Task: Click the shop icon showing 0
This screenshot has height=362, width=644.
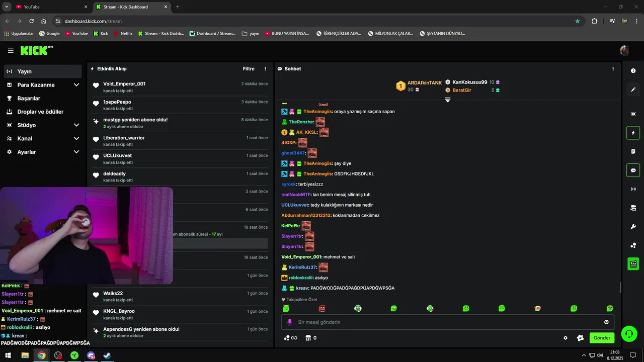Action: (311, 338)
